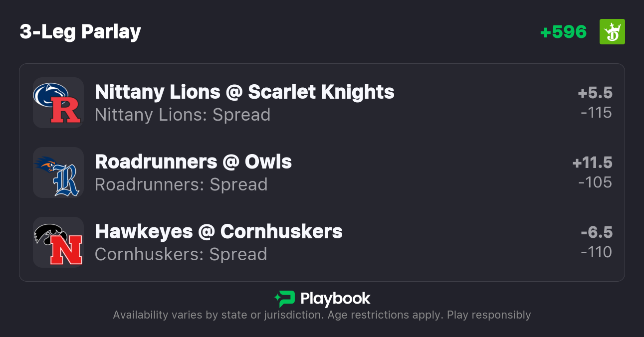The image size is (644, 337).
Task: Open the Roadrunners @ Owls matchup
Action: pos(193,162)
